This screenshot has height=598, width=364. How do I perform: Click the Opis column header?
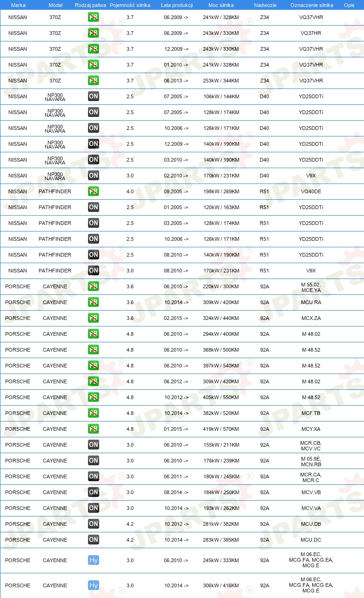click(x=349, y=5)
